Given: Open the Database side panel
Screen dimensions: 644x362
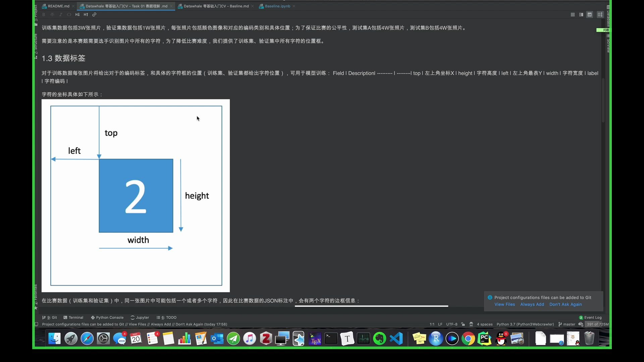Looking at the screenshot, I should (x=608, y=16).
